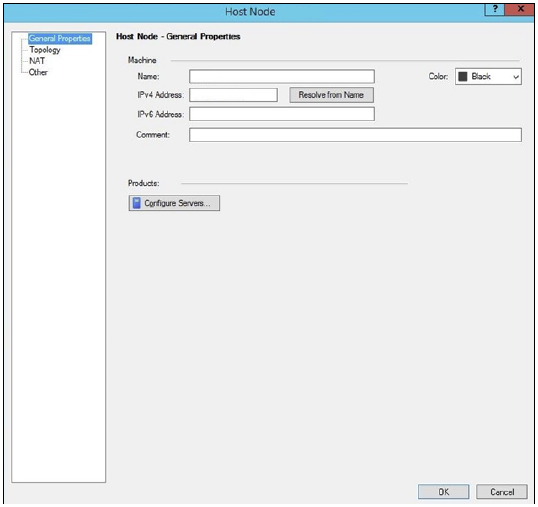Viewport: 538px width, 507px height.
Task: Confirm with the OK button
Action: [x=443, y=492]
